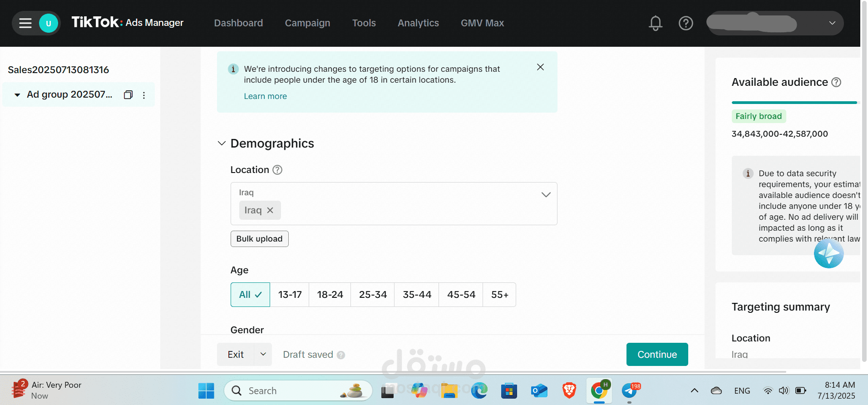868x405 pixels.
Task: Select the 25-34 age range
Action: (x=373, y=295)
